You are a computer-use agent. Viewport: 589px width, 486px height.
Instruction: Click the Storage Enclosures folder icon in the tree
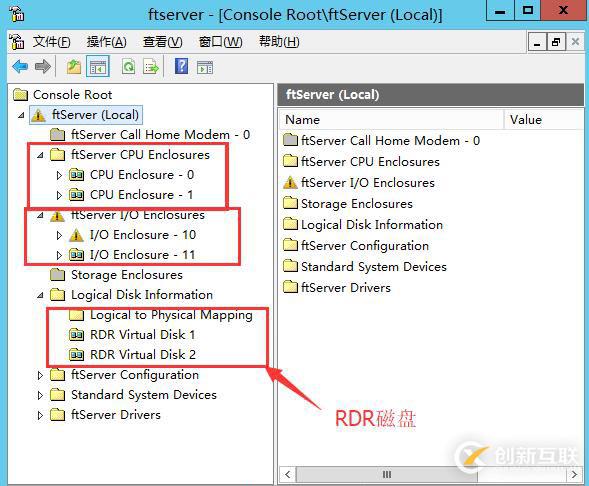pyautogui.click(x=57, y=275)
